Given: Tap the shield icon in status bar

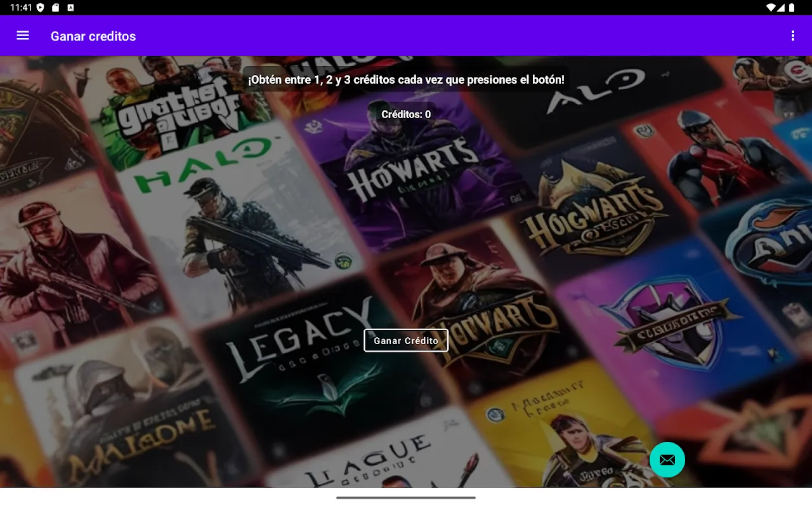Looking at the screenshot, I should click(41, 8).
